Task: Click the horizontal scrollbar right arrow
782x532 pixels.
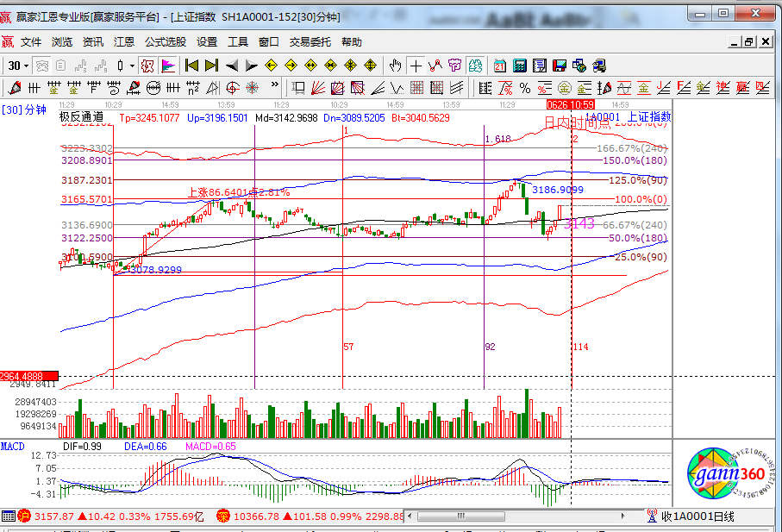Action: pyautogui.click(x=622, y=516)
